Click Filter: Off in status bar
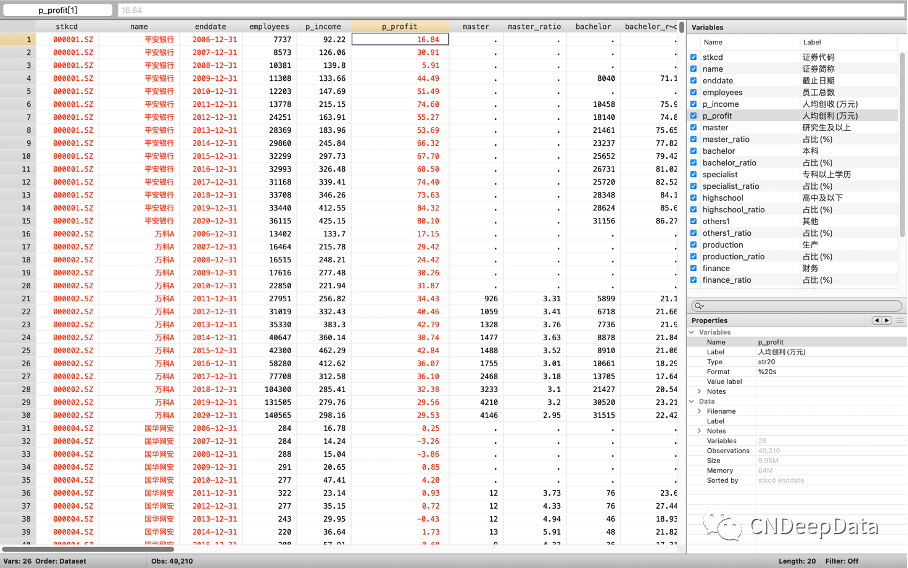The image size is (908, 568). click(x=841, y=561)
